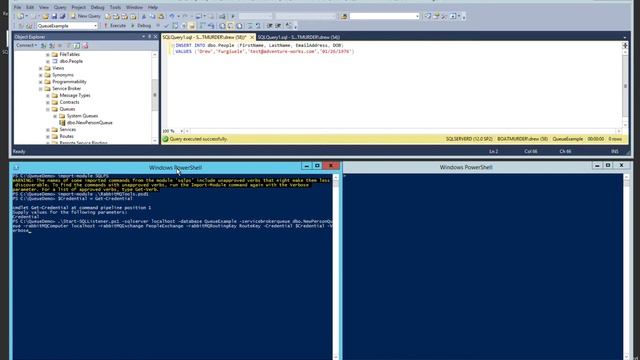Click the Save All icon

coord(62,16)
